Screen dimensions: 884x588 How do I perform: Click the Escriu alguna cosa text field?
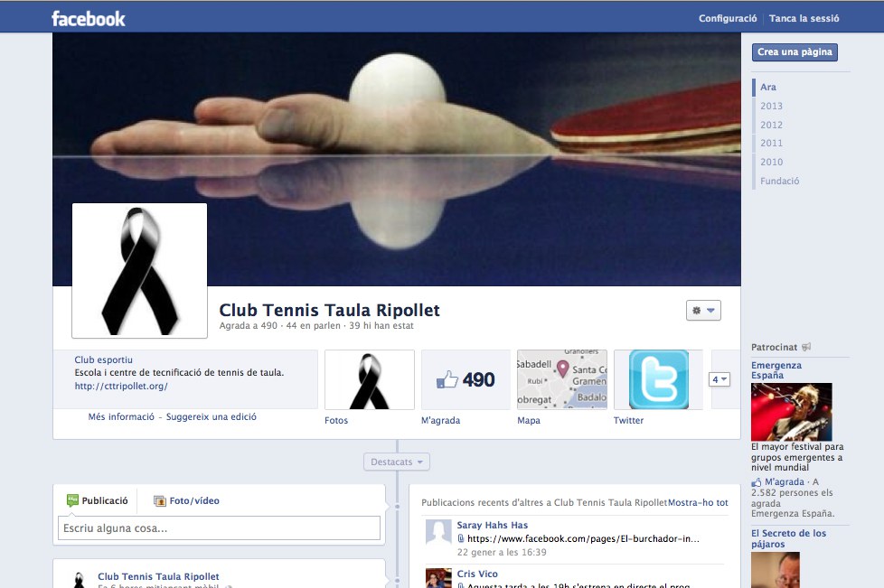[219, 528]
